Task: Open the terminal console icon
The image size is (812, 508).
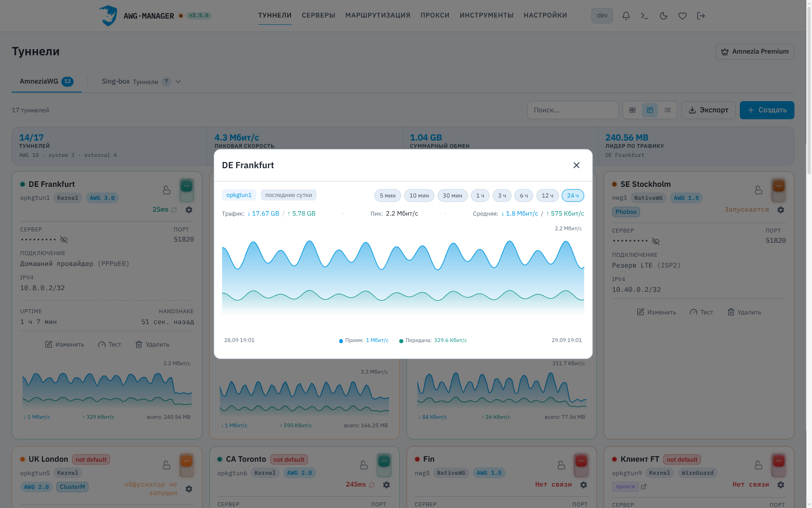Action: (645, 16)
